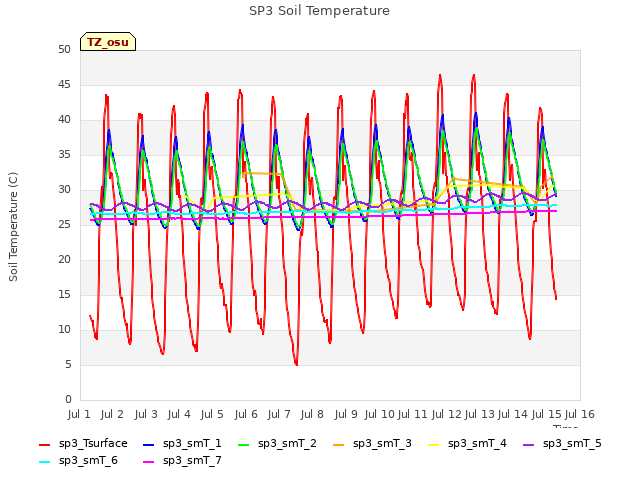Click the Jul 11 x-axis tick label
This screenshot has height=480, width=640.
pyautogui.click(x=413, y=414)
